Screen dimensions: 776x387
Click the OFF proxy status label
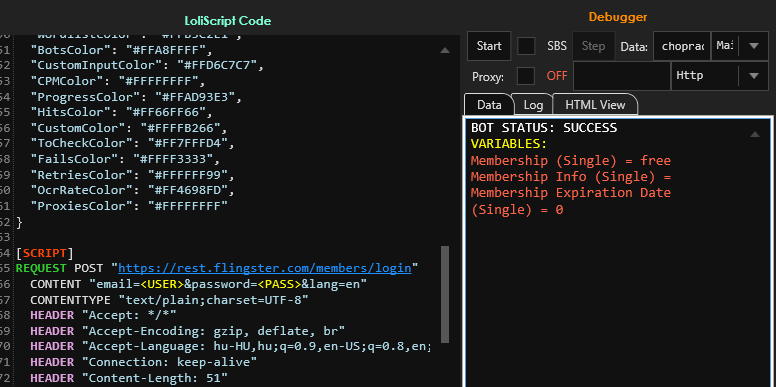557,76
